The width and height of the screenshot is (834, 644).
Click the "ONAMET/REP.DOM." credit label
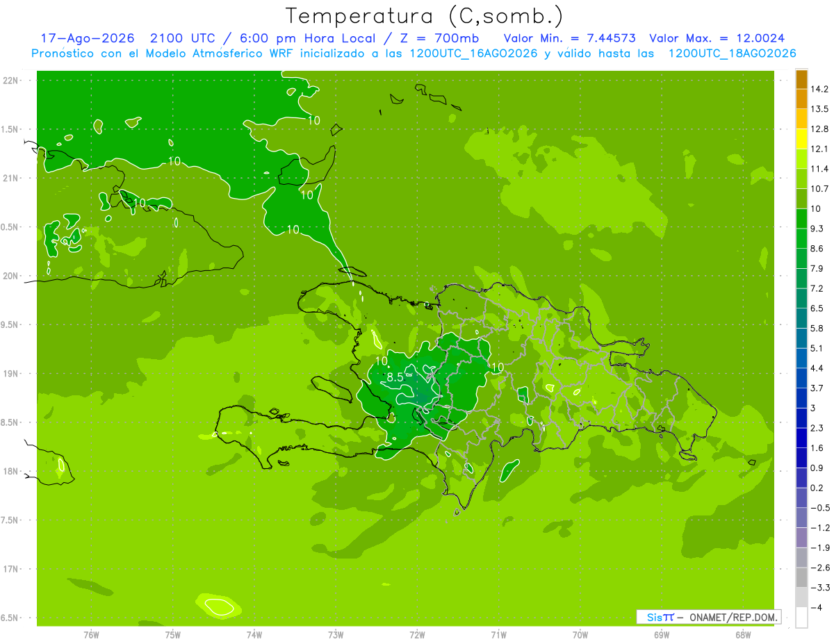pyautogui.click(x=733, y=617)
